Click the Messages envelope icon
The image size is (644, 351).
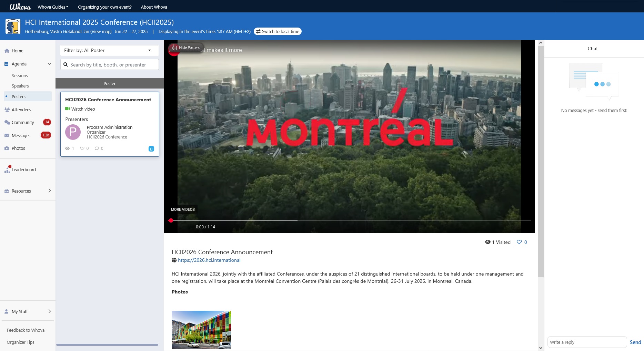tap(7, 135)
